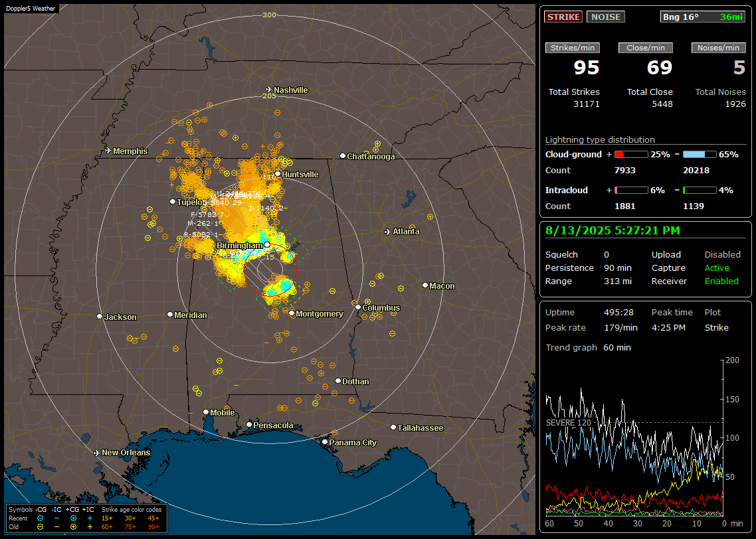Screen dimensions: 756x539
Task: Select the Tallahassee city dot
Action: [x=393, y=427]
